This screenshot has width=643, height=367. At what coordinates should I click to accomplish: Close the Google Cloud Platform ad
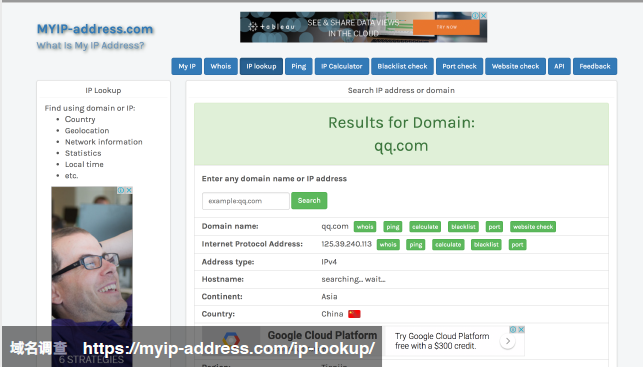tap(521, 329)
